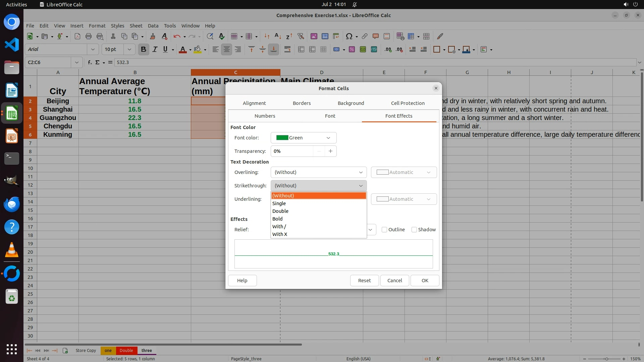This screenshot has height=362, width=644.
Task: Click the Reset button
Action: (x=364, y=281)
